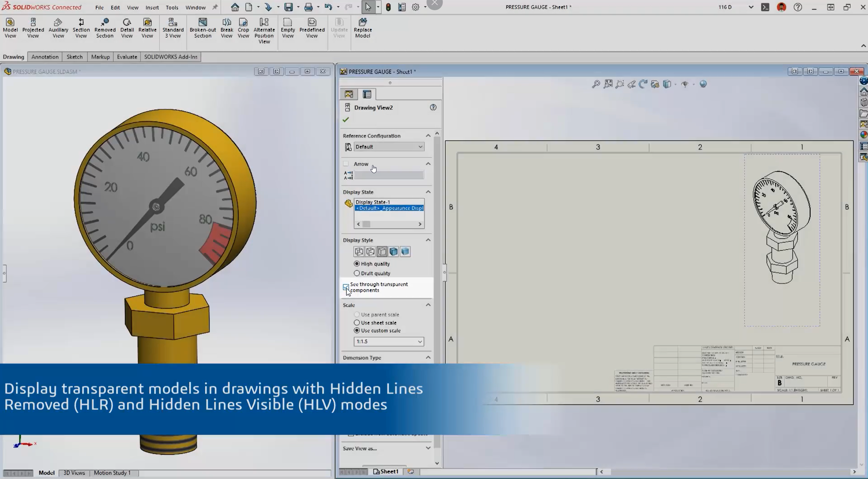Click the Zoom to Fit icon

click(x=596, y=84)
